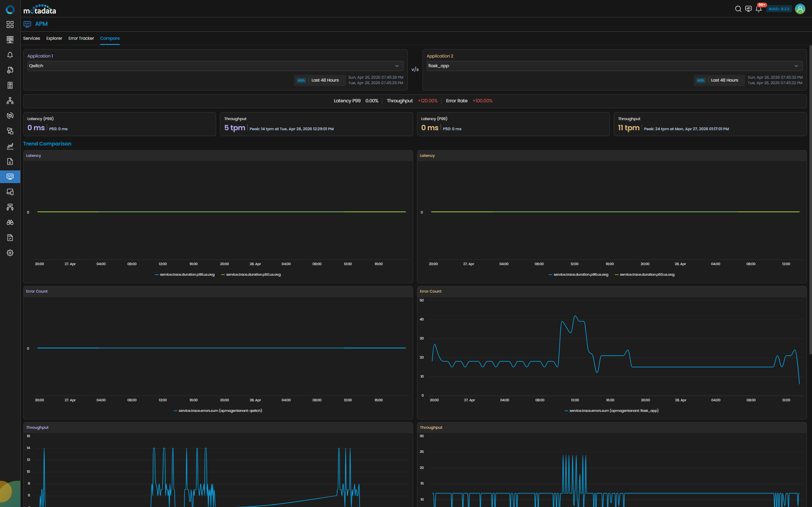
Task: Click the BUILD : 8.2.3 badge
Action: point(779,9)
